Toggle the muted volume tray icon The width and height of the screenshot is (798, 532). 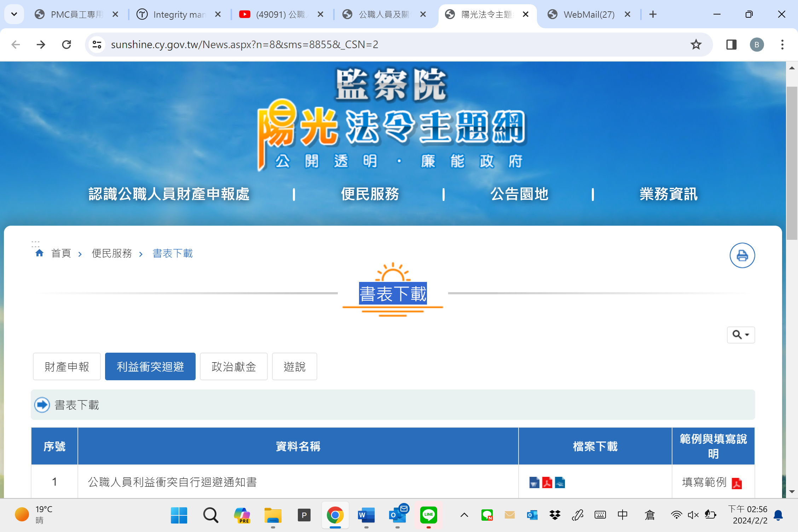693,515
